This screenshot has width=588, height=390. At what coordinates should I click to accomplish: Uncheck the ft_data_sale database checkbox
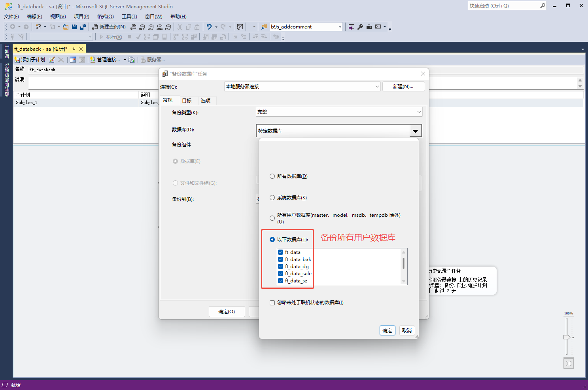tap(280, 273)
